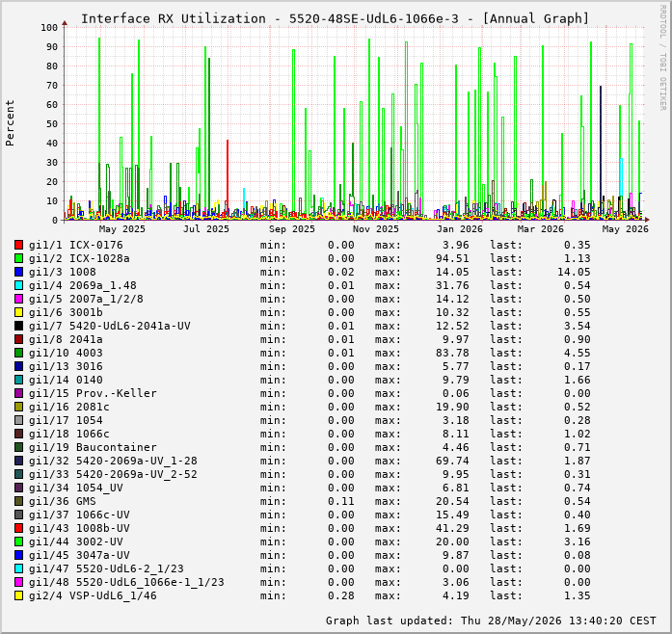The image size is (672, 634).
Task: Click the last value 14.05 for gi1/3
Action: [x=574, y=272]
